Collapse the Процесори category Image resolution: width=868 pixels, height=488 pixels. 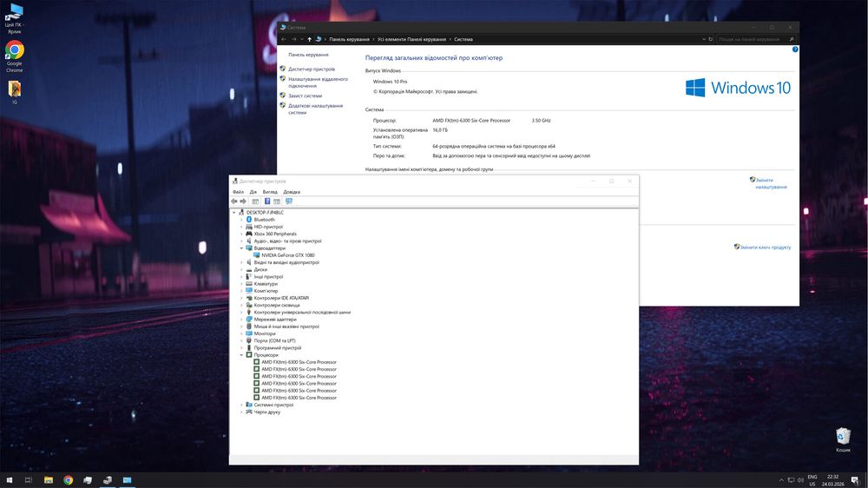241,355
